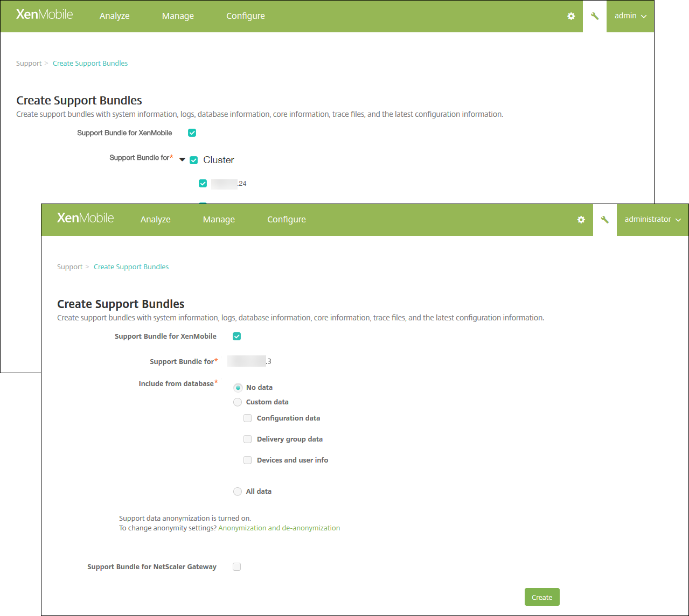Toggle Support Bundle for XenMobile in back window

[192, 133]
